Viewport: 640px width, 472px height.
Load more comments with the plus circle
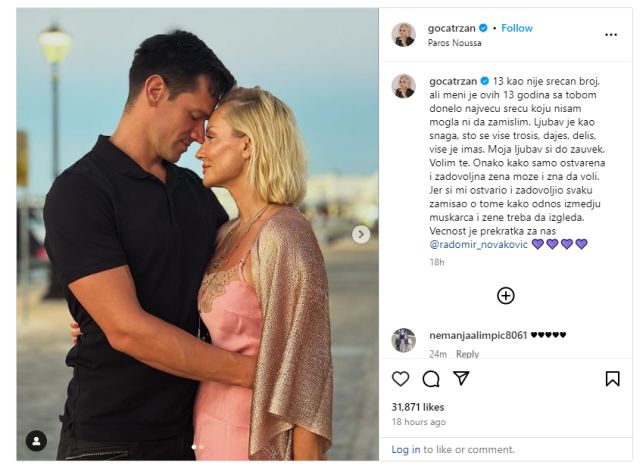point(505,296)
